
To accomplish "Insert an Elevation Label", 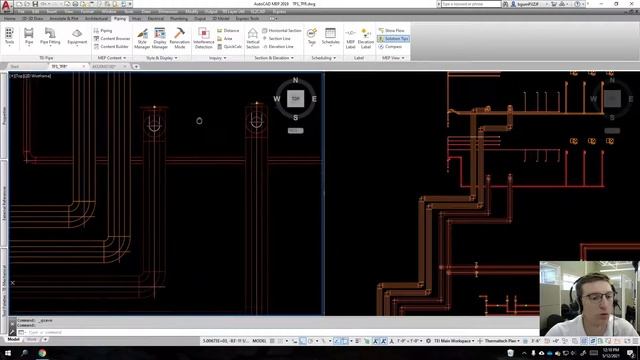I will pos(366,38).
